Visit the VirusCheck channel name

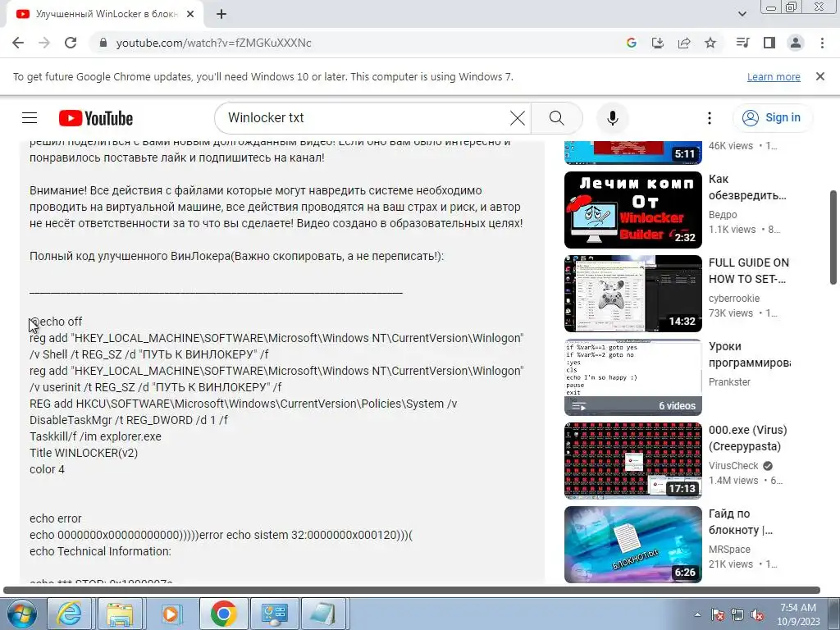733,466
